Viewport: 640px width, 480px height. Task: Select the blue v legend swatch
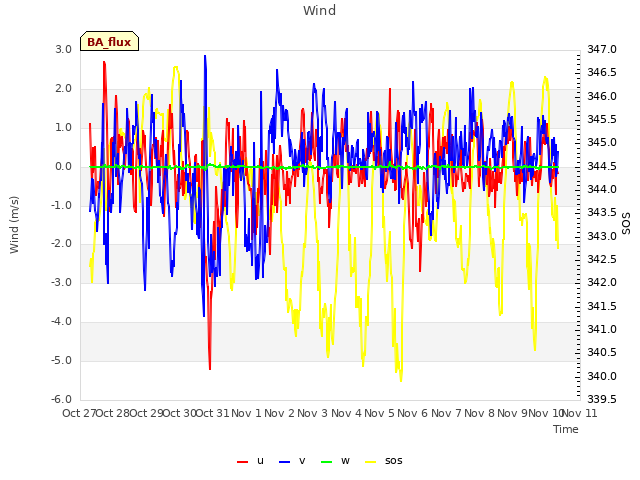pyautogui.click(x=284, y=461)
